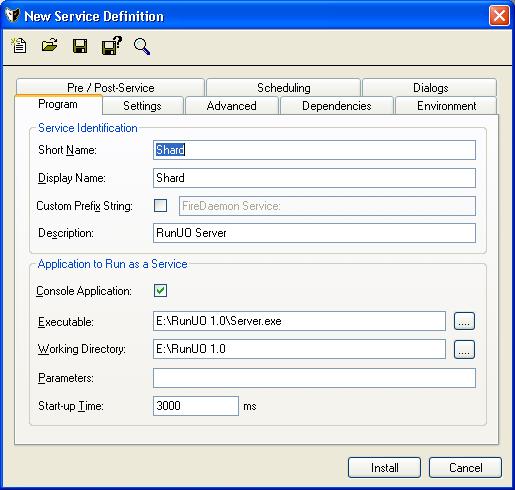Open an existing service definition file
515x490 pixels.
click(x=49, y=45)
